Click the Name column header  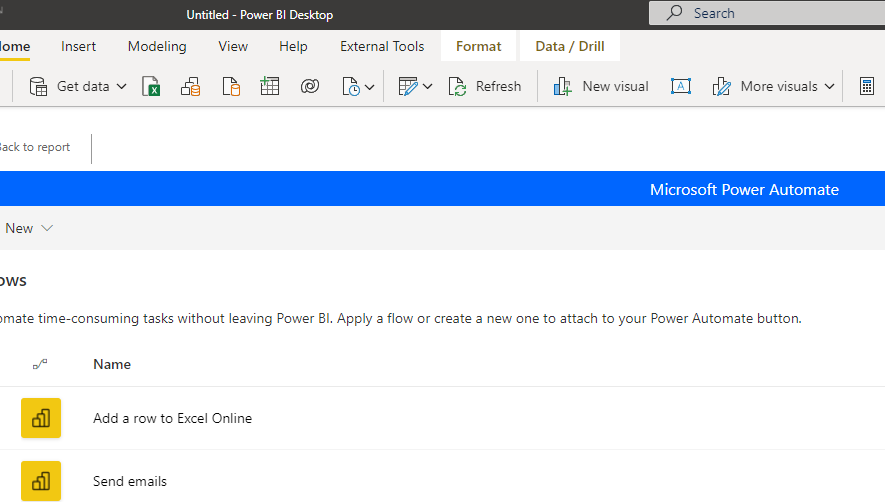click(112, 364)
